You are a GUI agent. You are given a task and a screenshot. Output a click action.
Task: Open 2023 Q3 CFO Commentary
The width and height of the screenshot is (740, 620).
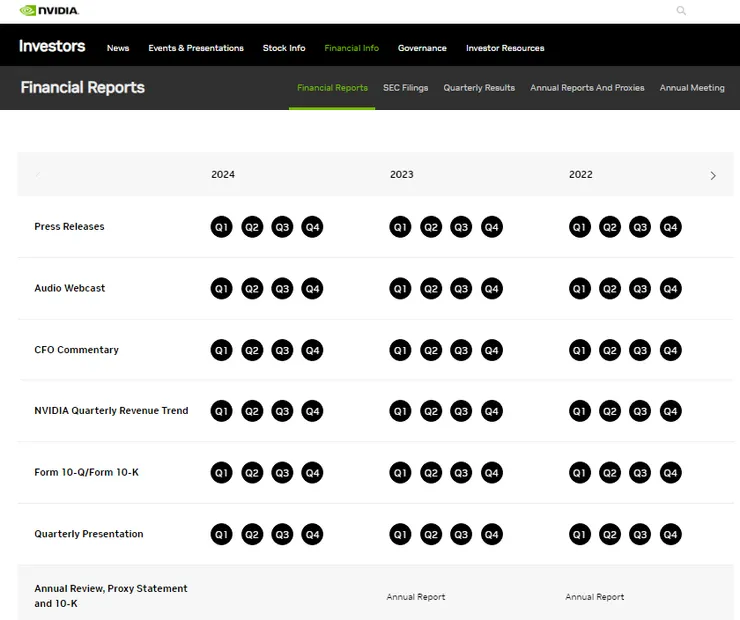tap(461, 350)
